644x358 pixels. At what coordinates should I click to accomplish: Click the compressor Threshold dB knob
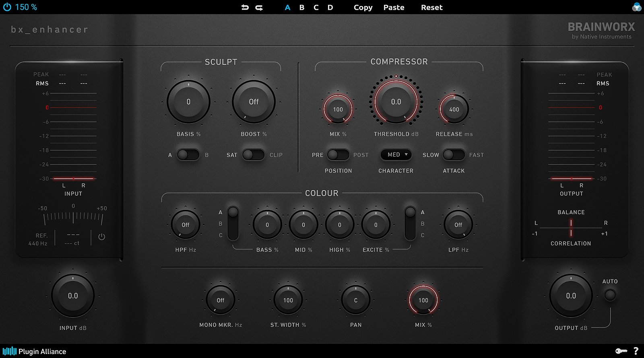(x=396, y=102)
